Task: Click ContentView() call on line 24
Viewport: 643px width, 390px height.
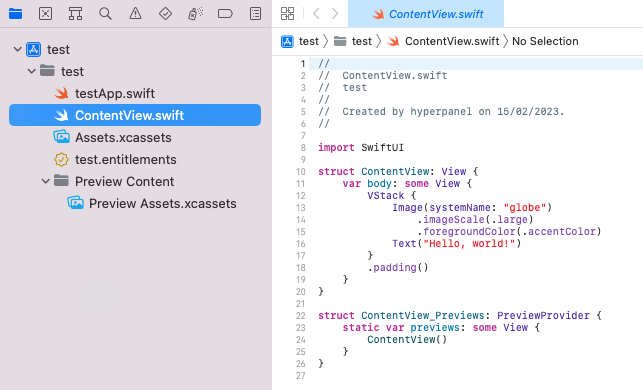Action: pyautogui.click(x=407, y=339)
